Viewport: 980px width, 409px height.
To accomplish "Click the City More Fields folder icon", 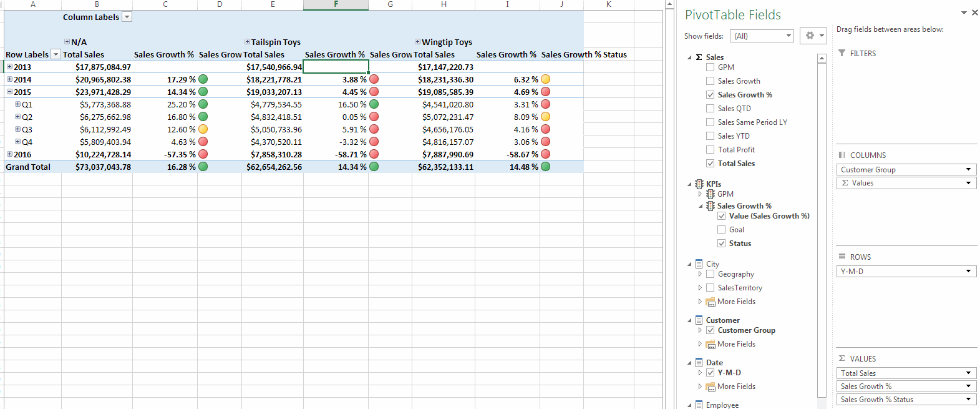I will (x=711, y=302).
